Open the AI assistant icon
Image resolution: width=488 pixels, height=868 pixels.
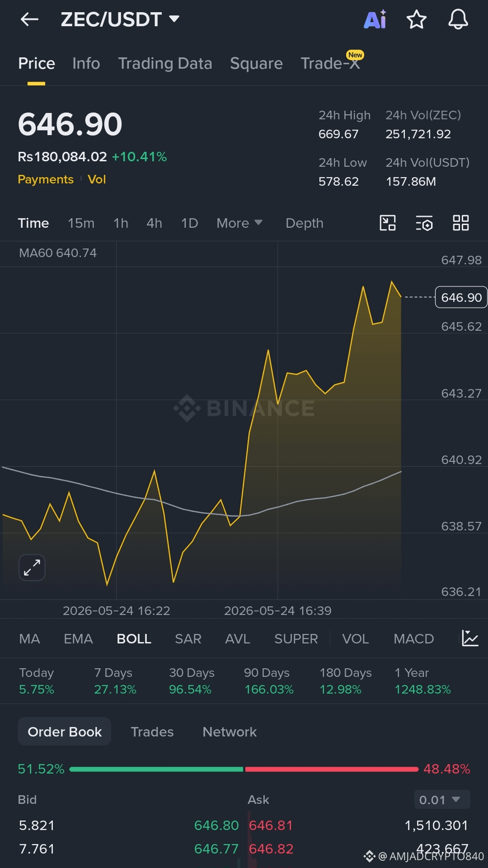375,19
